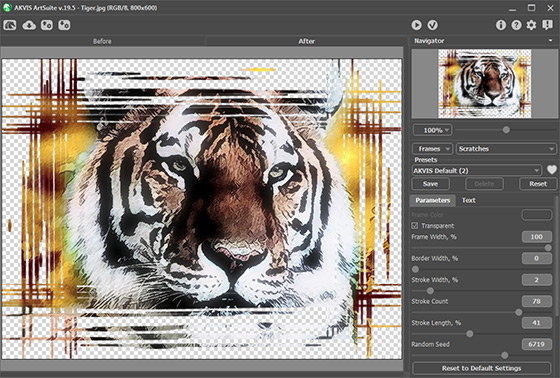Click the Random Seed slider handle
Screen dimensions: 560x378
click(x=504, y=355)
